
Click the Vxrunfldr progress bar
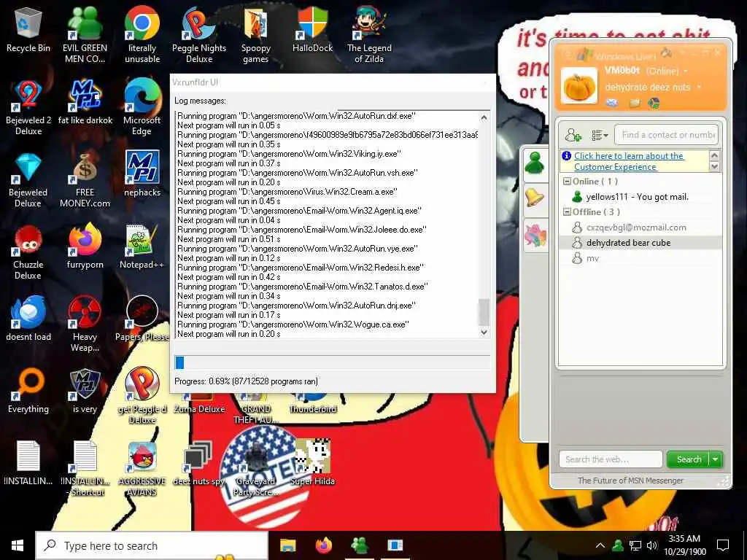pos(332,362)
